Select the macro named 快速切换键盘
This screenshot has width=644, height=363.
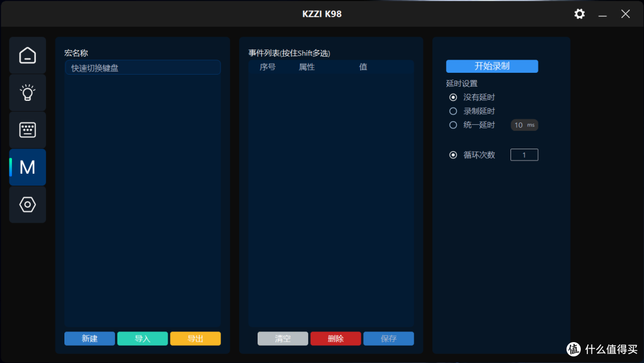coord(143,68)
